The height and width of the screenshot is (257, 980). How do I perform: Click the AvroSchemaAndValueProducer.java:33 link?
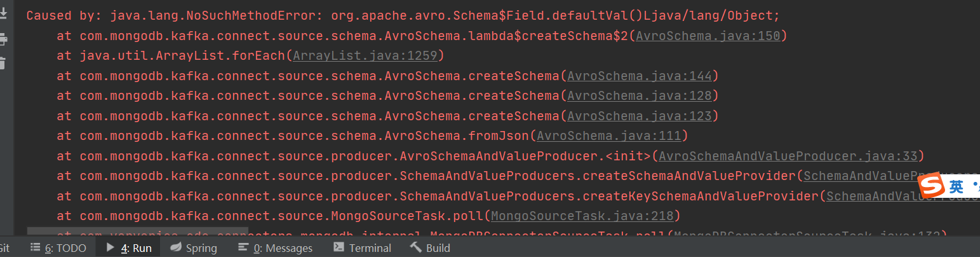click(x=788, y=156)
